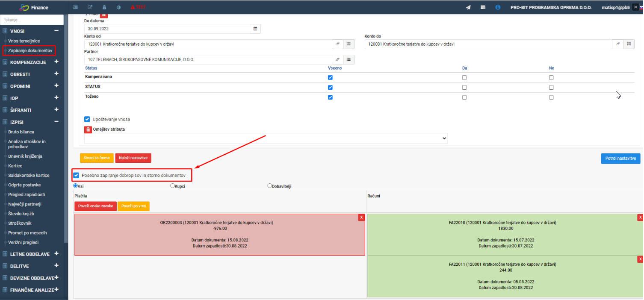Open the card icon next to paper plane
644x300 pixels.
[x=483, y=7]
